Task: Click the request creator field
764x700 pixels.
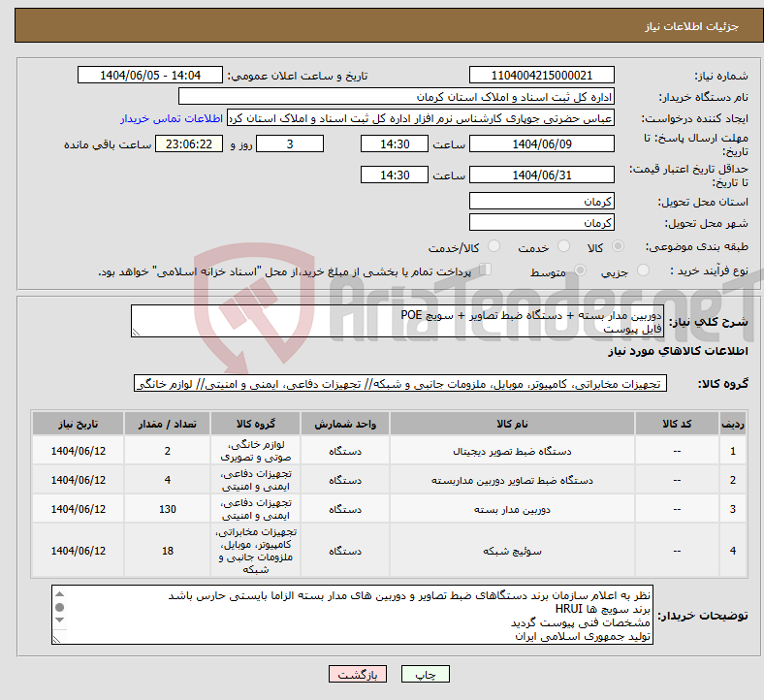Action: point(421,118)
